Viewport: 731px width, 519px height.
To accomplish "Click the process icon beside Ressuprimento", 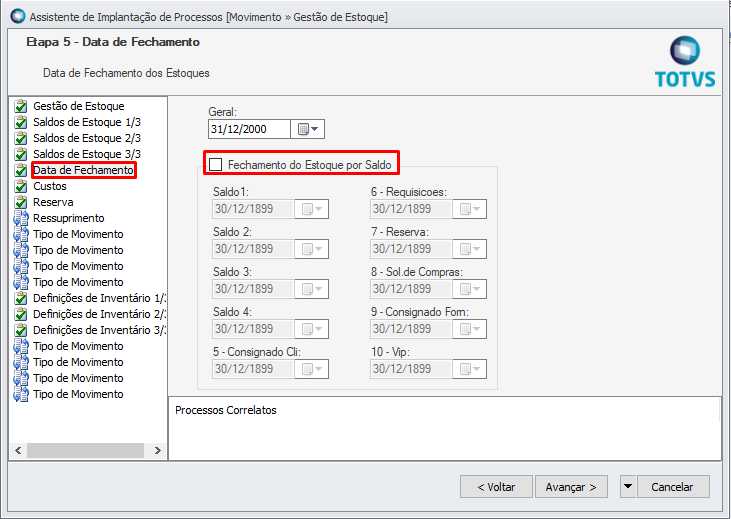I will tap(21, 218).
